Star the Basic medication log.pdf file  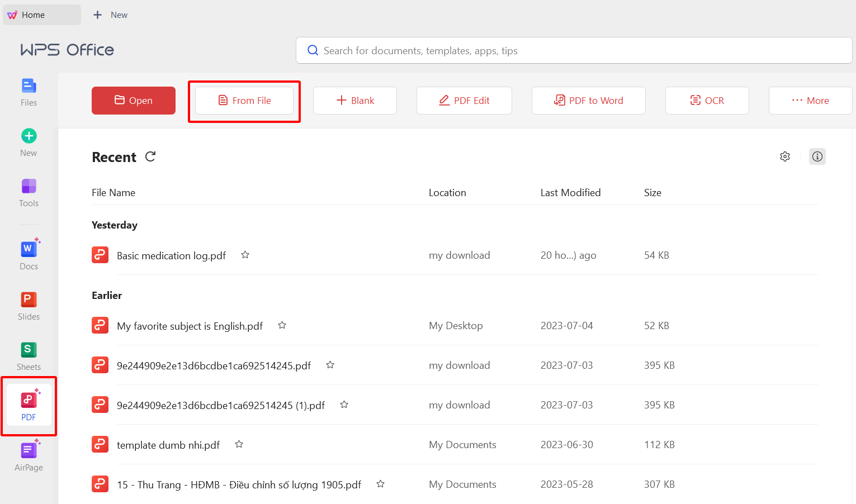[x=245, y=255]
